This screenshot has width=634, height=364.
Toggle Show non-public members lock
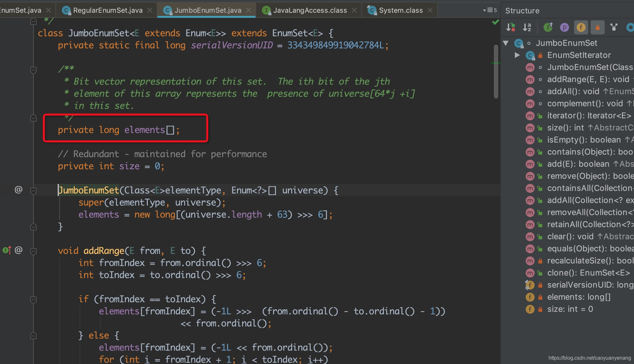pyautogui.click(x=597, y=27)
